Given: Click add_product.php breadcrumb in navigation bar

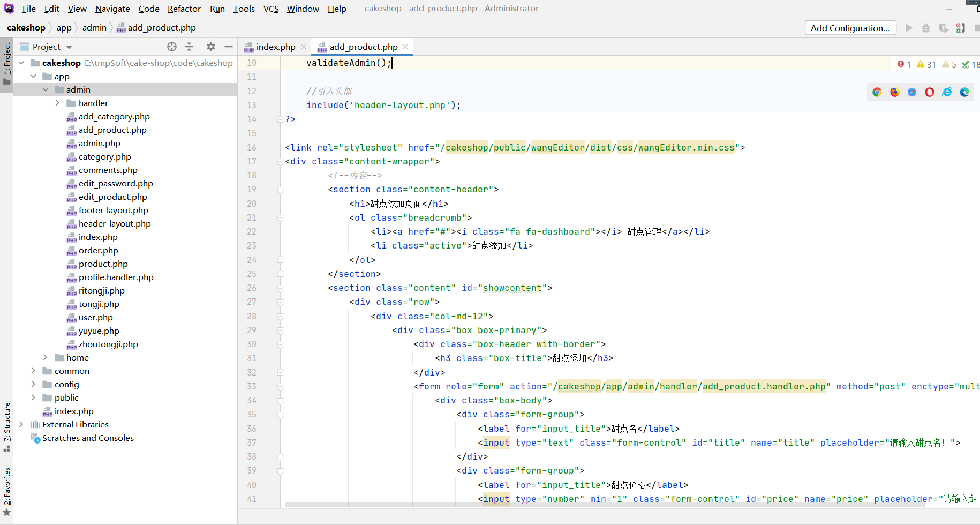Looking at the screenshot, I should (x=156, y=27).
